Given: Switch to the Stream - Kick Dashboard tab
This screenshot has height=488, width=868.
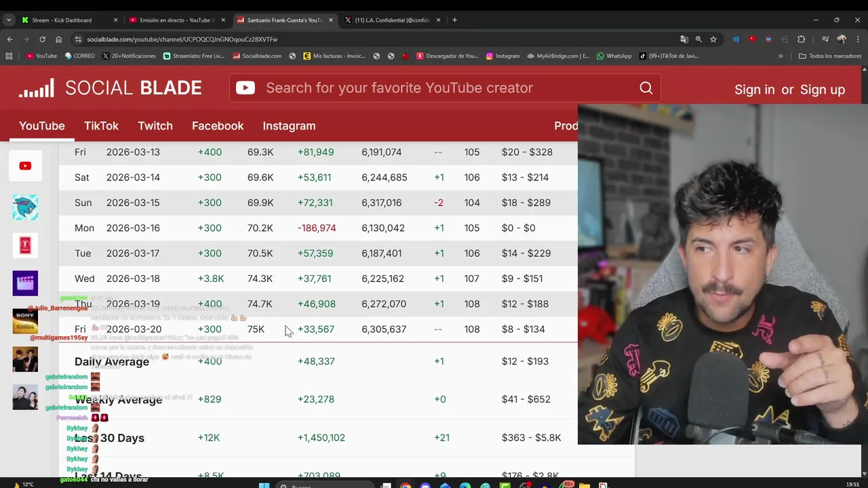Looking at the screenshot, I should 69,20.
